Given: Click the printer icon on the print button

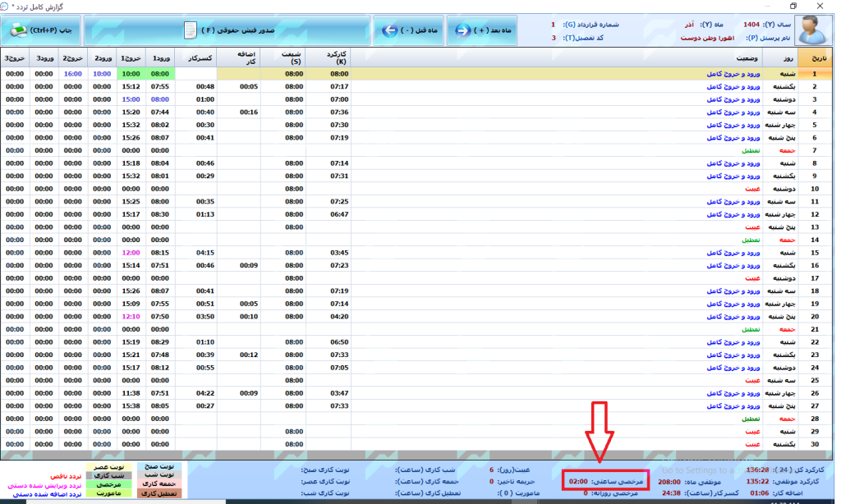Looking at the screenshot, I should (18, 30).
